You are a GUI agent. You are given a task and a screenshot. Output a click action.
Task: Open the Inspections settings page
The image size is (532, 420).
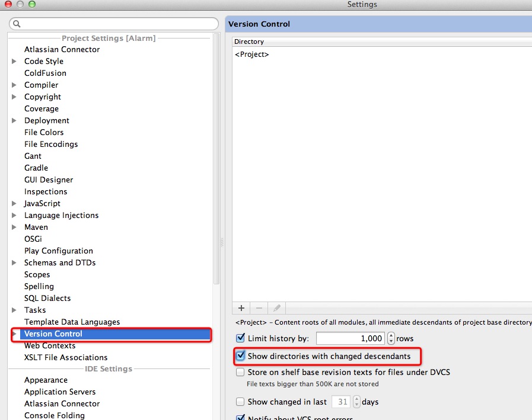pos(46,191)
